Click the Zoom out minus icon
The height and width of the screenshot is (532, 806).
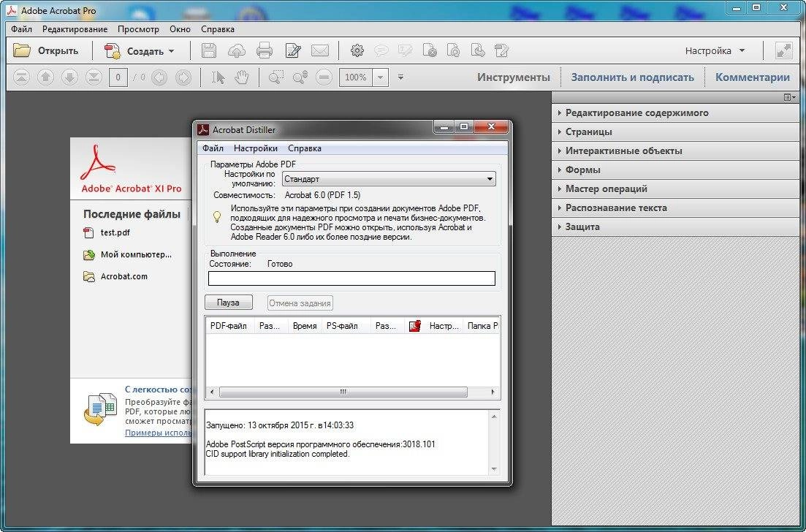tap(324, 77)
